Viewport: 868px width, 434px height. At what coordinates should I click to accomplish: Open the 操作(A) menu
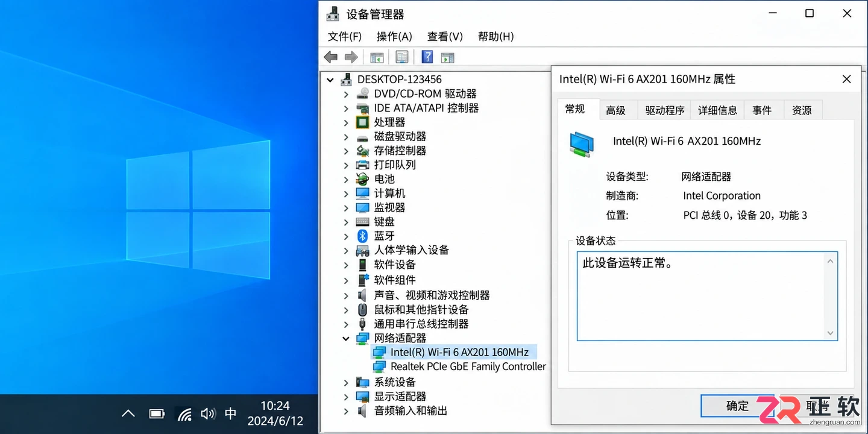tap(394, 37)
